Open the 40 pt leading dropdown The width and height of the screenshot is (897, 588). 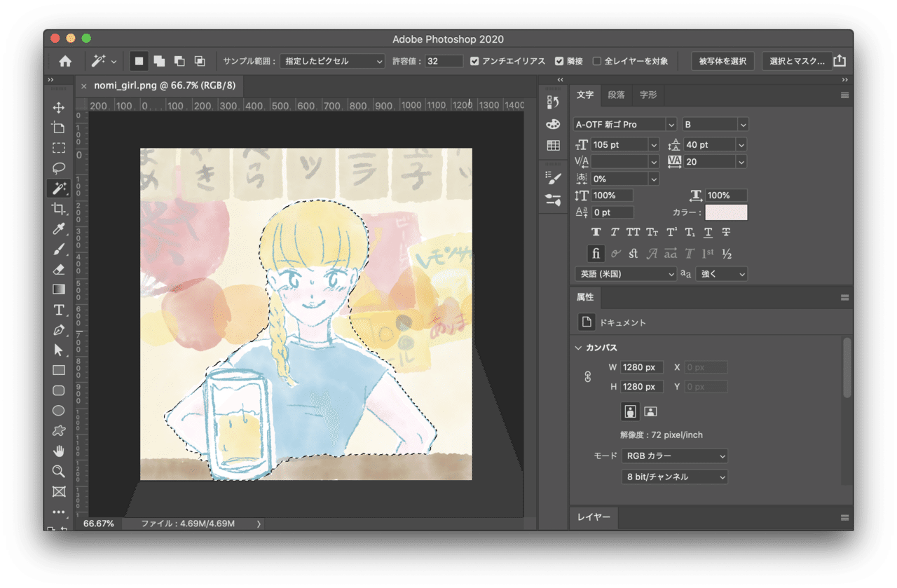coord(715,144)
